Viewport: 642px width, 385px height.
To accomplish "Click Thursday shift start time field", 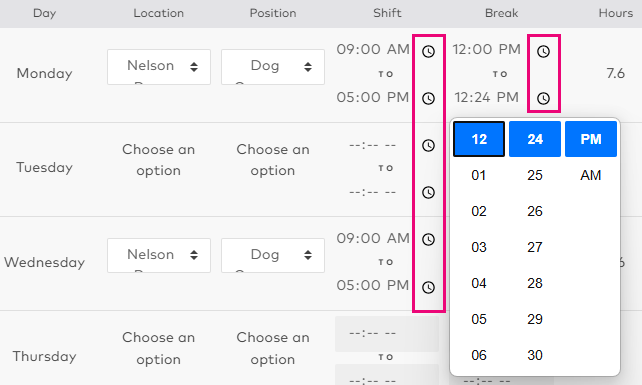I will [387, 334].
